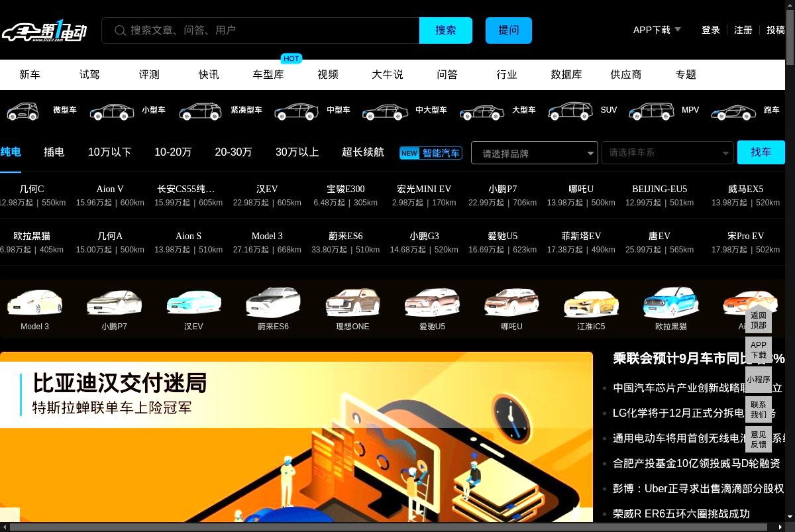Open the 理想ONE car thumbnail
The height and width of the screenshot is (532, 795).
click(x=352, y=302)
